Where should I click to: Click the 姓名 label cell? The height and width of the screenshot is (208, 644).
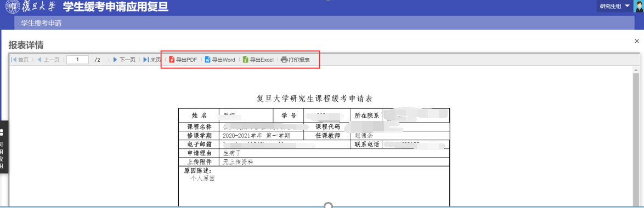pos(199,115)
